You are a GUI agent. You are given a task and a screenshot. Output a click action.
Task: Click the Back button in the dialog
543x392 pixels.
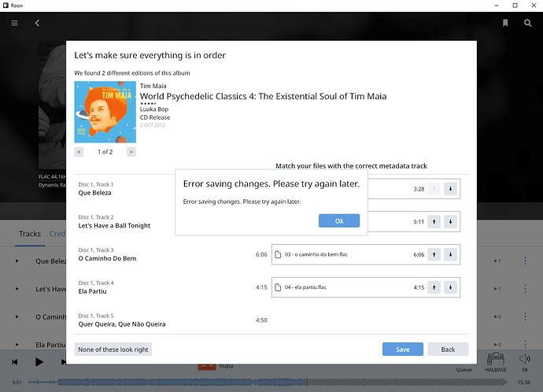[448, 349]
